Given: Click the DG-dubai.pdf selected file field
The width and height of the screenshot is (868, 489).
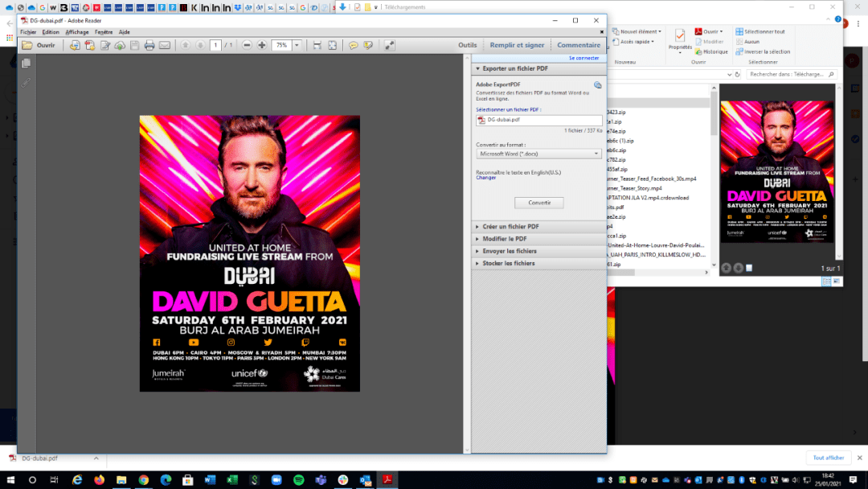Looking at the screenshot, I should 538,120.
